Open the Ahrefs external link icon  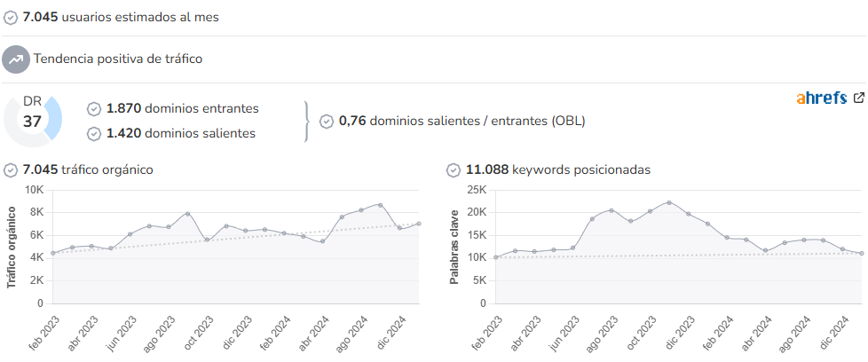[x=858, y=98]
